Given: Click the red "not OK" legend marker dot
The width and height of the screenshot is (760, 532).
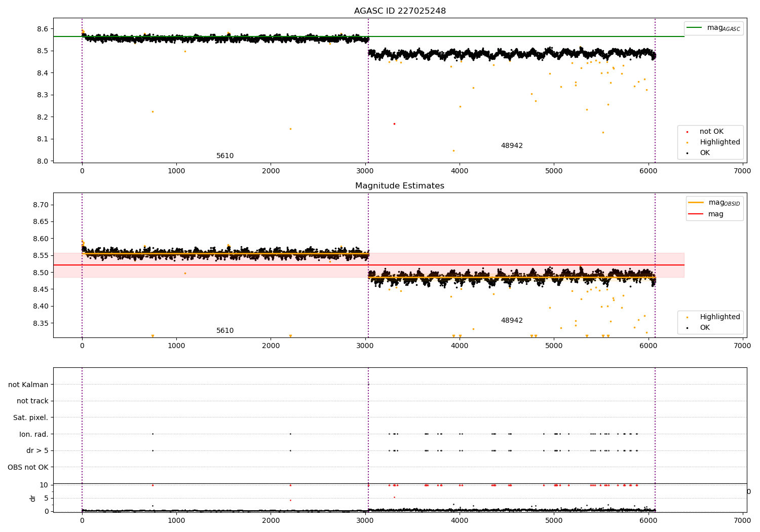Looking at the screenshot, I should (x=687, y=132).
